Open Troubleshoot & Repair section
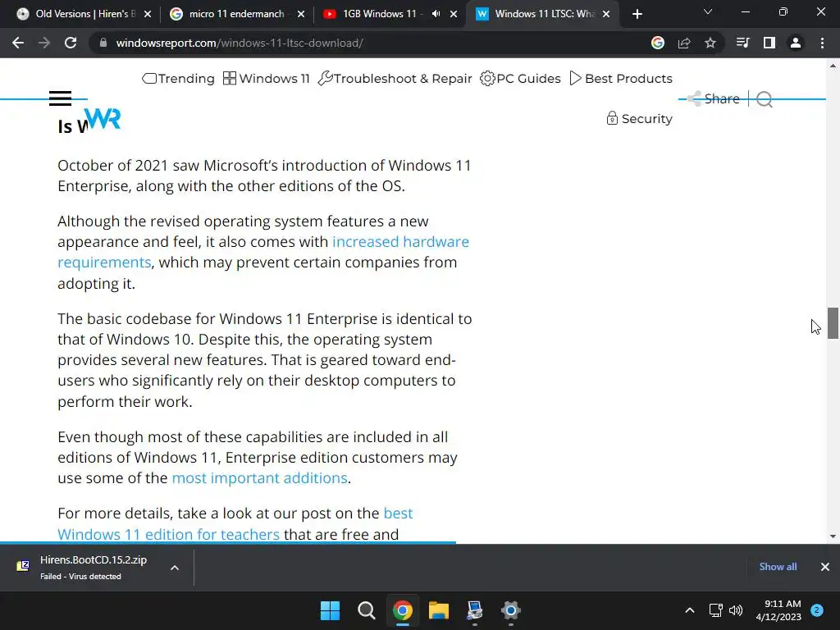Viewport: 840px width, 630px height. (395, 78)
